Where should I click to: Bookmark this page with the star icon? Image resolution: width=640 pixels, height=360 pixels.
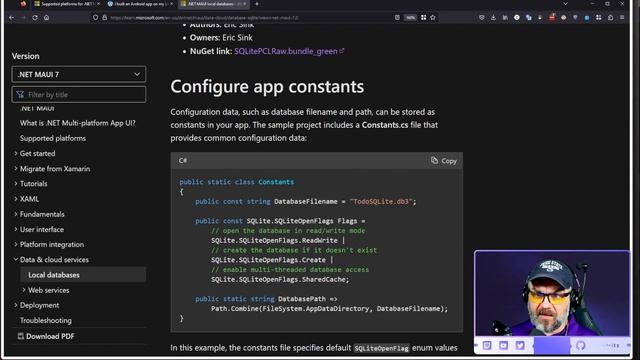click(433, 18)
